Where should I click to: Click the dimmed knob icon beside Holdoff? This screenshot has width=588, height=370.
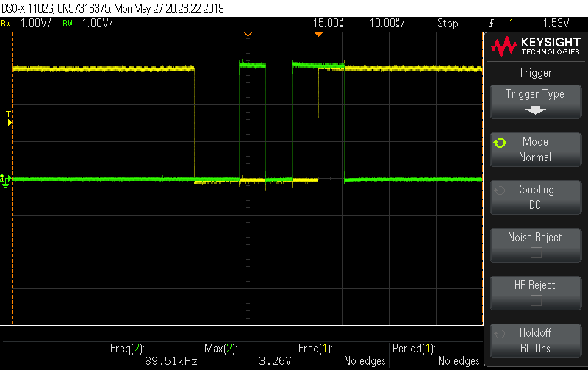click(x=500, y=334)
